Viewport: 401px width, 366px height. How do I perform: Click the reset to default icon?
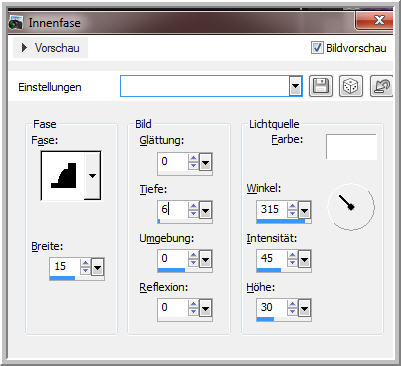pos(381,86)
